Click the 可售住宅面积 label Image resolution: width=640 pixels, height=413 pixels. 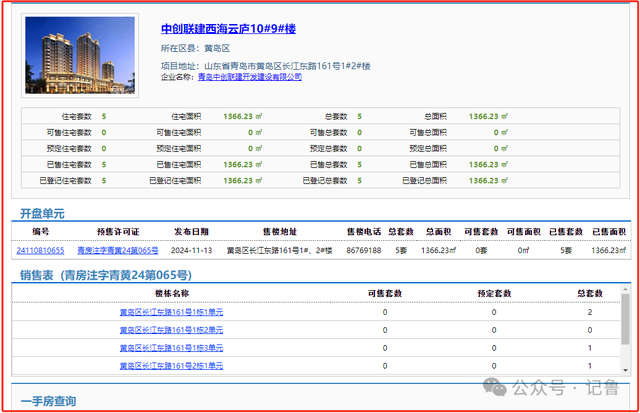[179, 133]
